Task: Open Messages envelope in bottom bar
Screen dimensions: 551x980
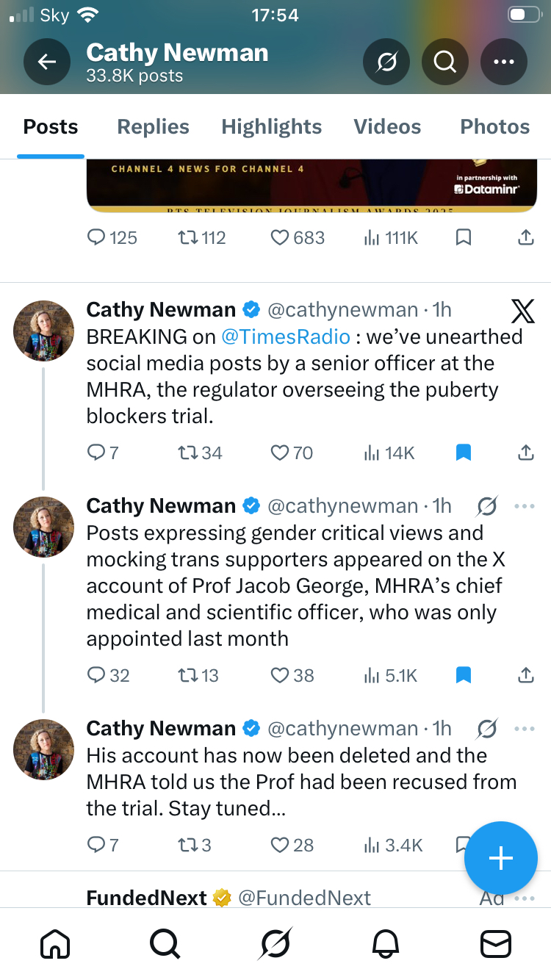Action: 495,943
